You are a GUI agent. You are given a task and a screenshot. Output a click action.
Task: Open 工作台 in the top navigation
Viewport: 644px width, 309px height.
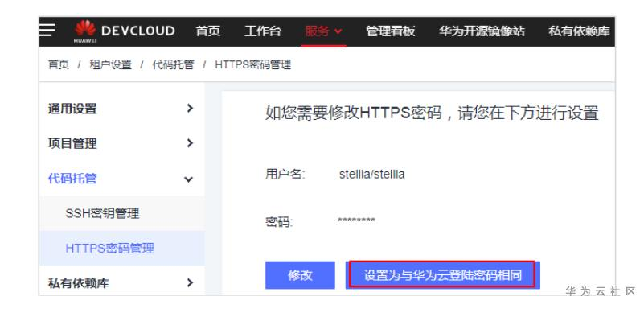click(262, 31)
